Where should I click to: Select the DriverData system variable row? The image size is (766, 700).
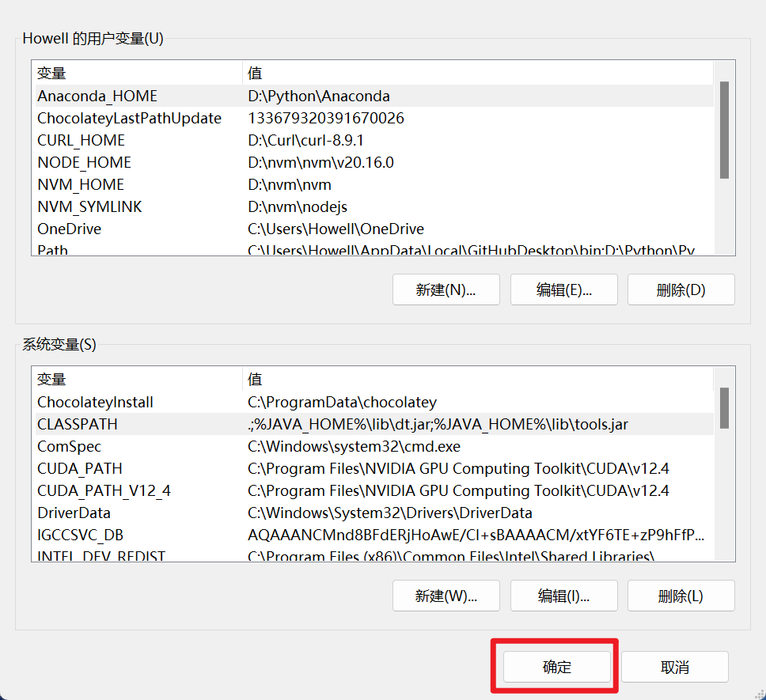click(74, 513)
